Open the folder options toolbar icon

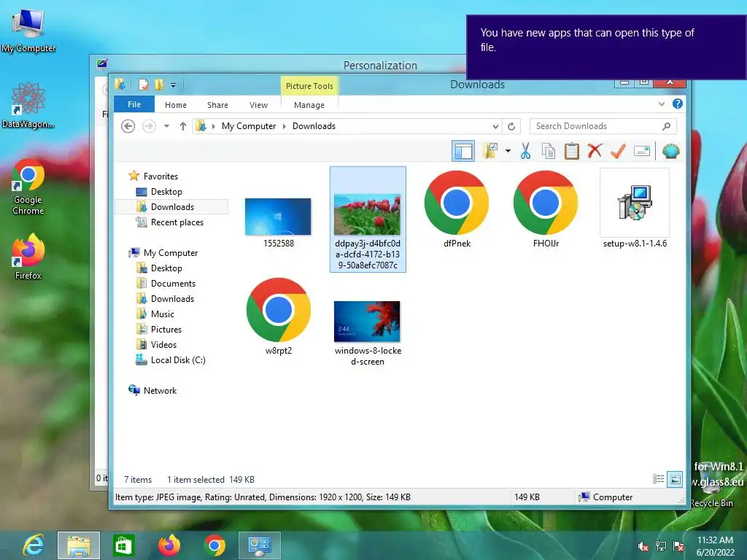pos(490,152)
